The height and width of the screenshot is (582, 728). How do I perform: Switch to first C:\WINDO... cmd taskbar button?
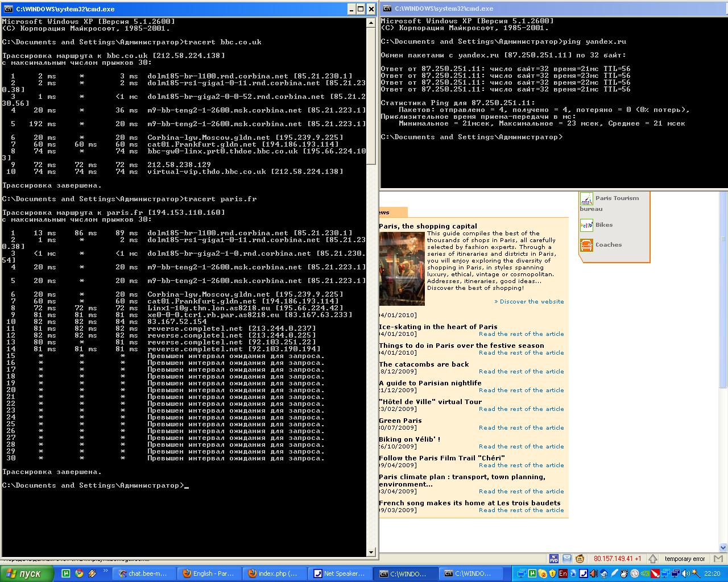click(406, 573)
